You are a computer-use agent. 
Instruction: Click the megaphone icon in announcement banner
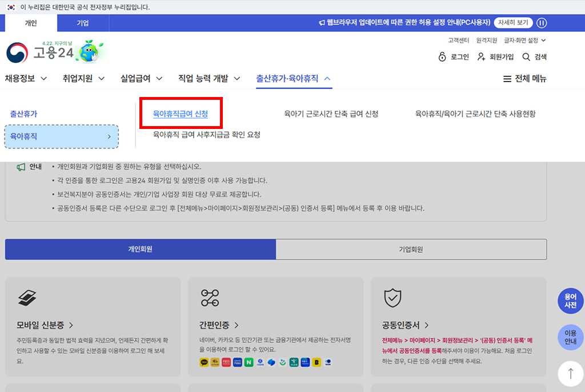pyautogui.click(x=322, y=23)
